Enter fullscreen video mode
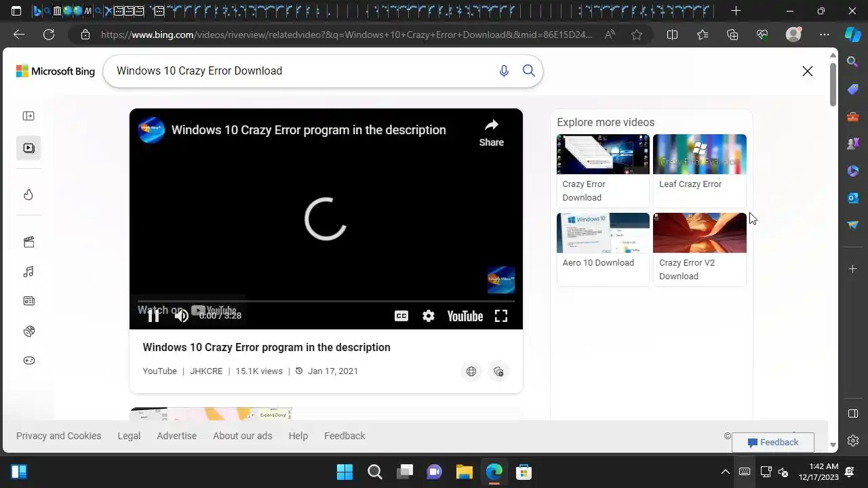The height and width of the screenshot is (488, 868). point(501,316)
